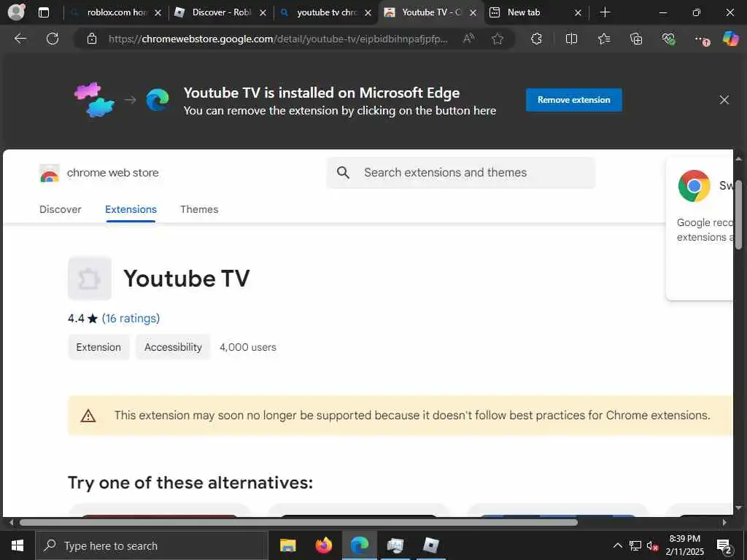Click scroll down arrow on vertical scrollbar

[738, 508]
